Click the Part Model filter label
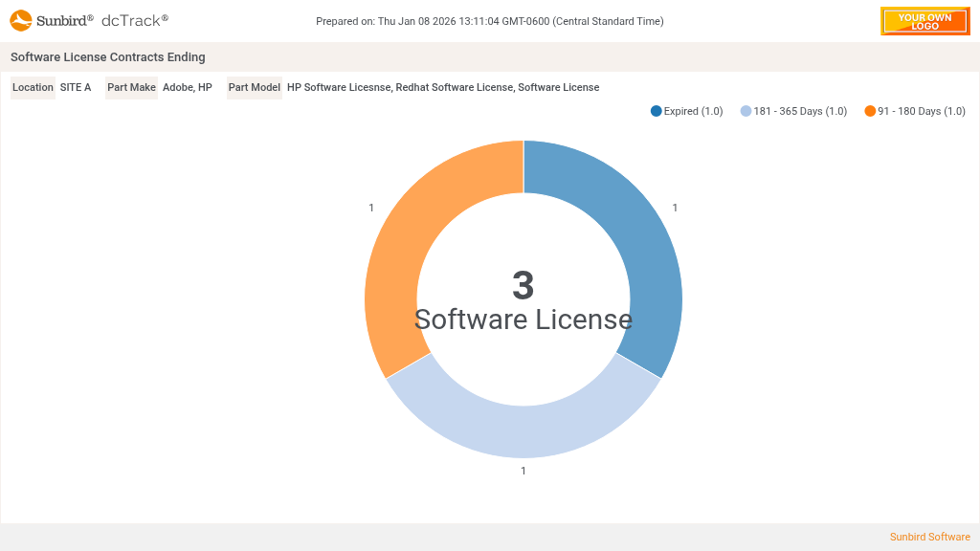980x551 pixels. (x=254, y=88)
